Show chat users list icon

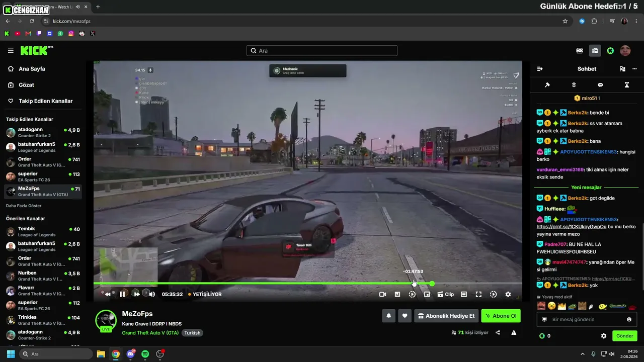622,69
